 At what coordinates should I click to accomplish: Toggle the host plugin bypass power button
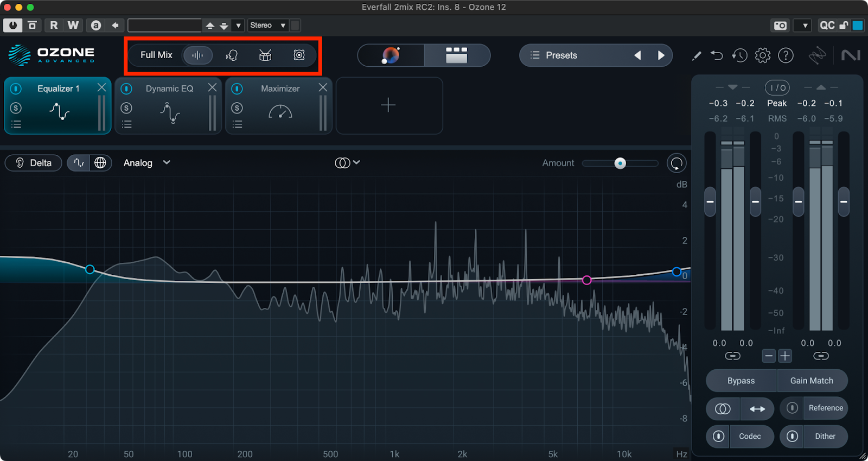click(13, 26)
